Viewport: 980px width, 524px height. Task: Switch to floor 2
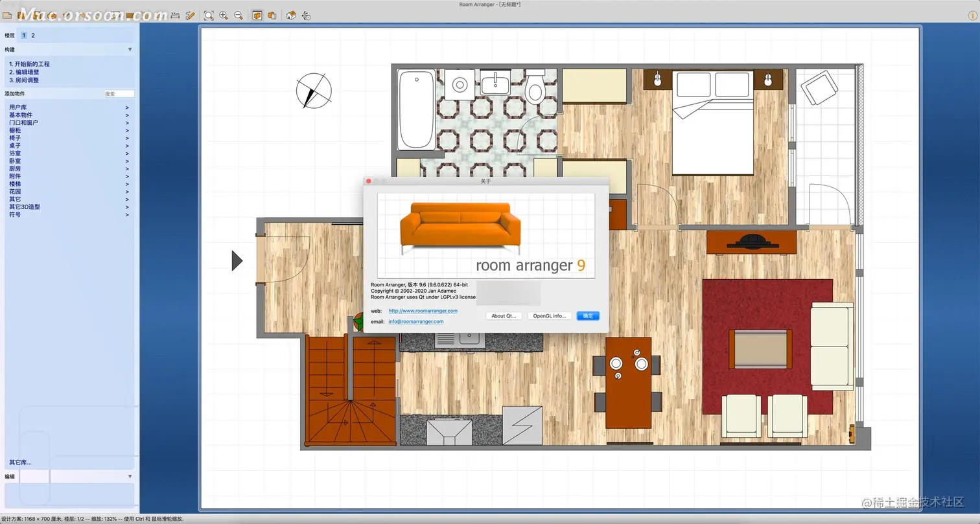pos(33,36)
